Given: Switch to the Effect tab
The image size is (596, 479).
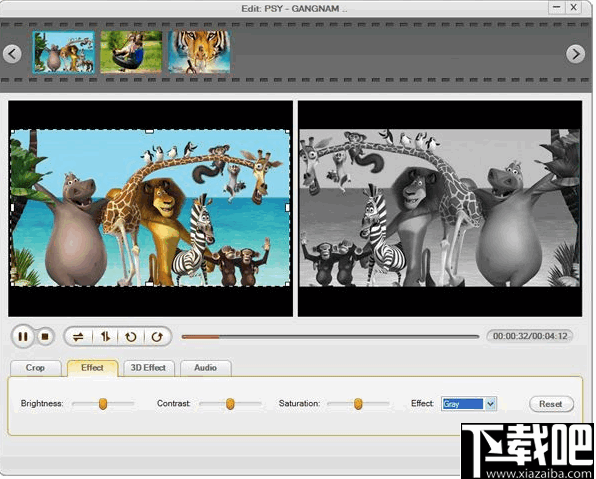Looking at the screenshot, I should [92, 368].
